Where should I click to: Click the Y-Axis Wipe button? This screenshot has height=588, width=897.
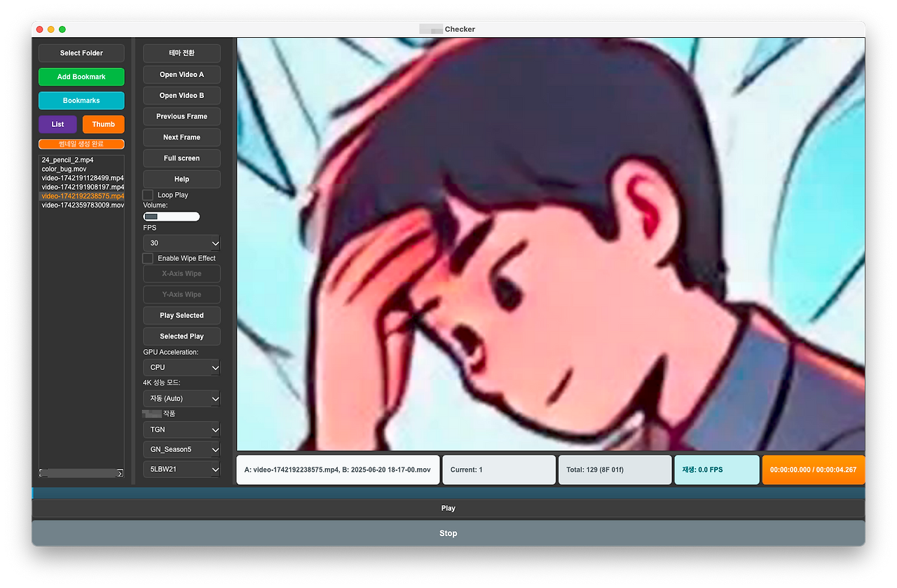click(182, 294)
